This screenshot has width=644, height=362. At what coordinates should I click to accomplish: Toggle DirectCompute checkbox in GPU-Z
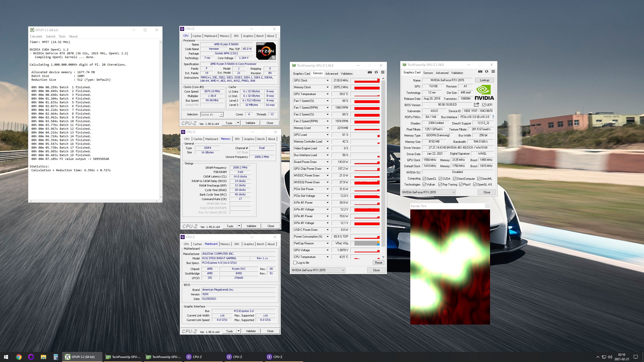click(x=455, y=179)
